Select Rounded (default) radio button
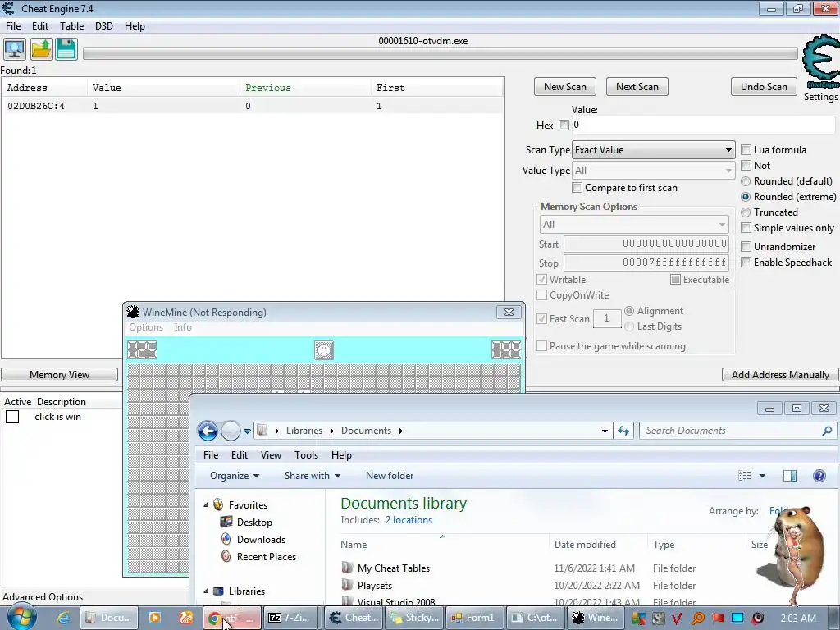The image size is (840, 630). [746, 181]
